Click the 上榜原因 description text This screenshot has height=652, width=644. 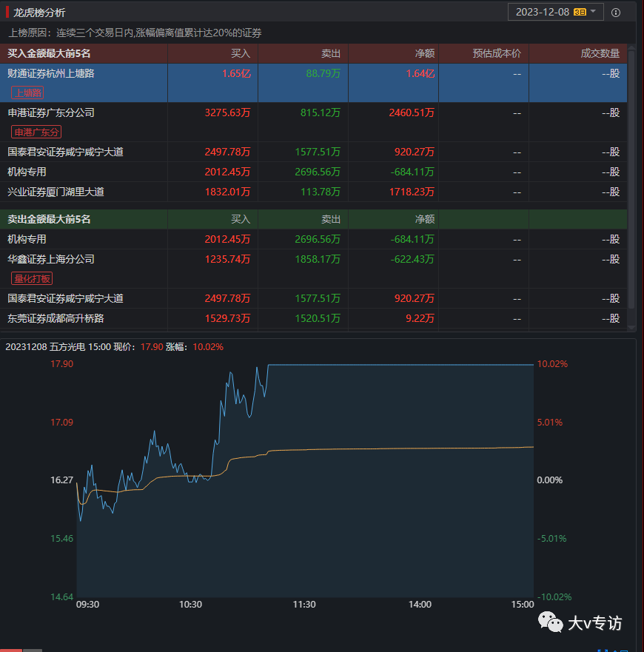click(135, 33)
